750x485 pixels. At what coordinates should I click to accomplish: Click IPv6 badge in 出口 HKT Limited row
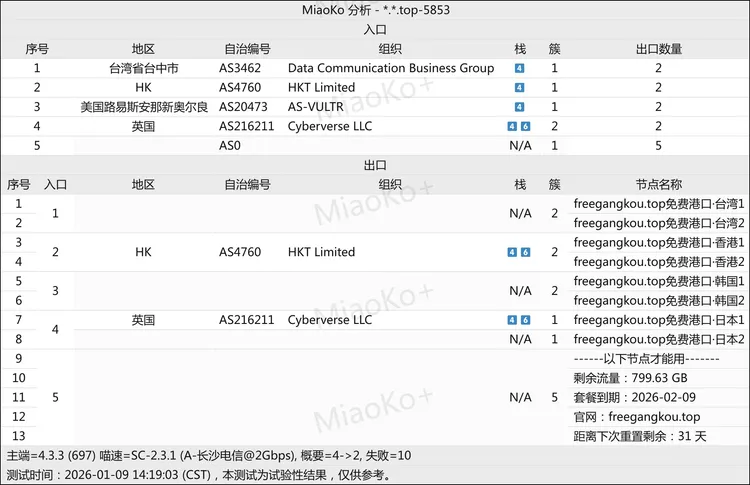(x=526, y=252)
